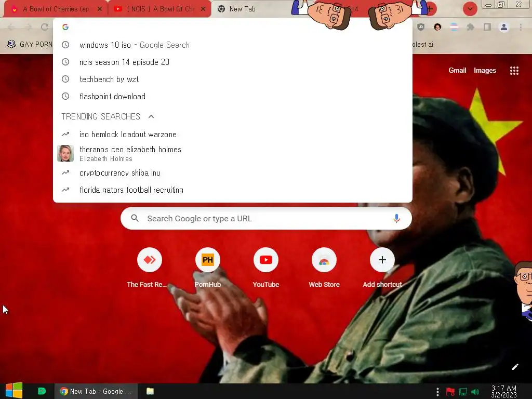Click the 'New Tab - Google' taskbar button
Screen dimensions: 532x399
pyautogui.click(x=96, y=391)
